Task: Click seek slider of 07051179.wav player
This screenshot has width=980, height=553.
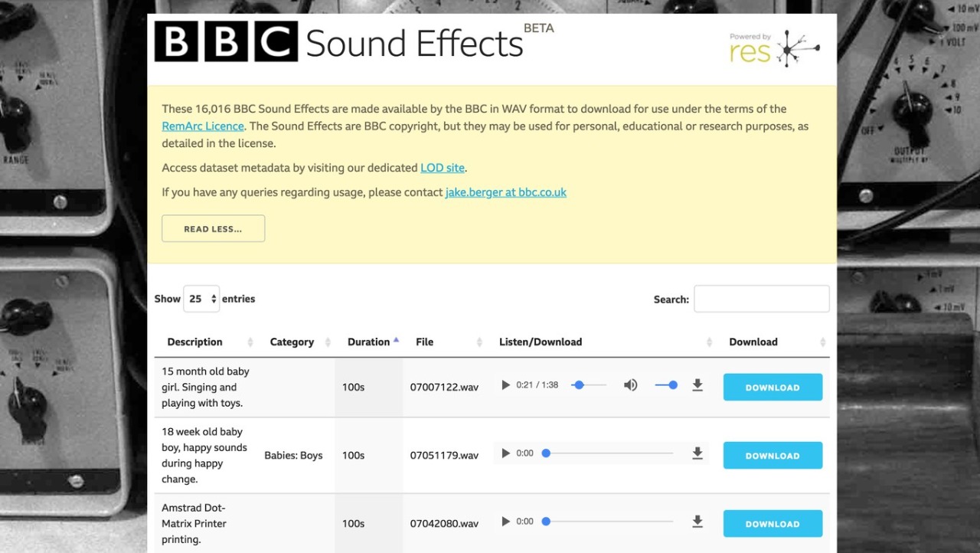Action: [609, 453]
